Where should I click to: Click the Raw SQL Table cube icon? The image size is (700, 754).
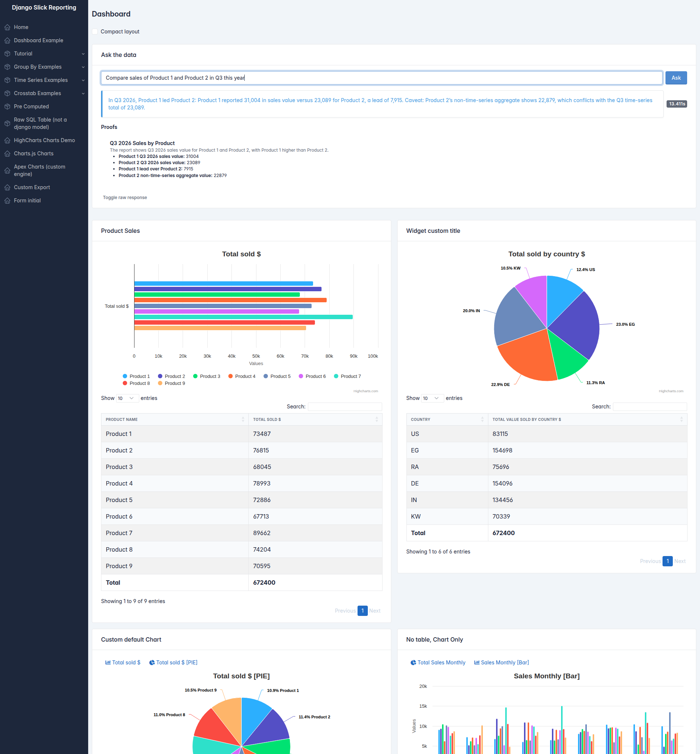click(7, 123)
